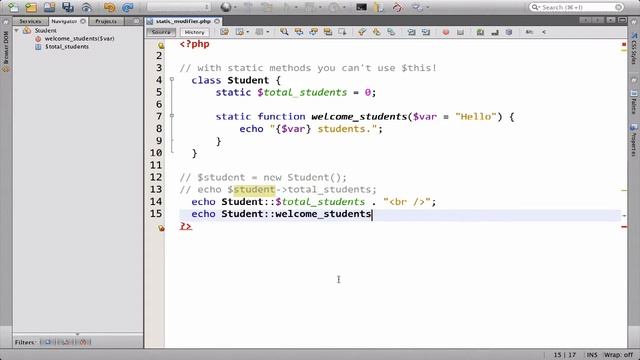Click the browser globe icon in main toolbar
The width and height of the screenshot is (640, 360).
(226, 7)
